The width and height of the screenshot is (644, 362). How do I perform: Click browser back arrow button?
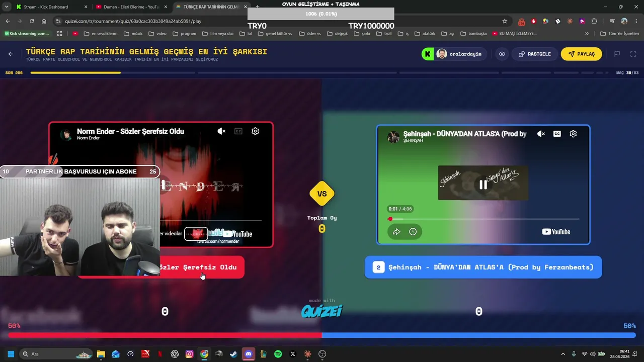[x=8, y=21]
